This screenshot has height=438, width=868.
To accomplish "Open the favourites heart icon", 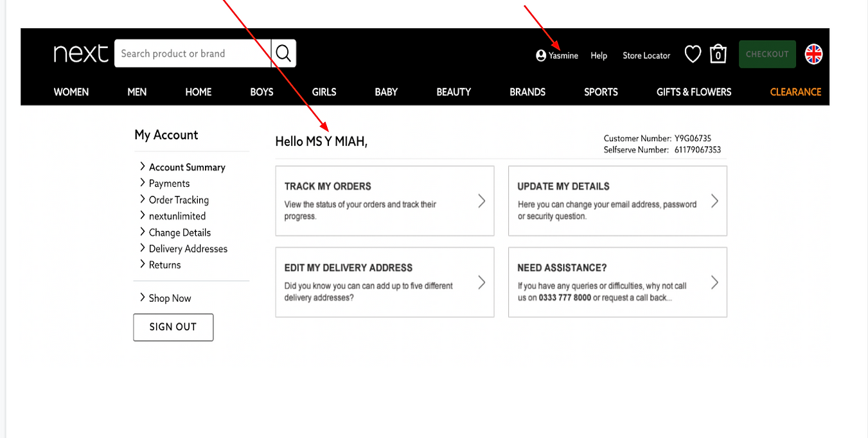I will click(x=693, y=54).
